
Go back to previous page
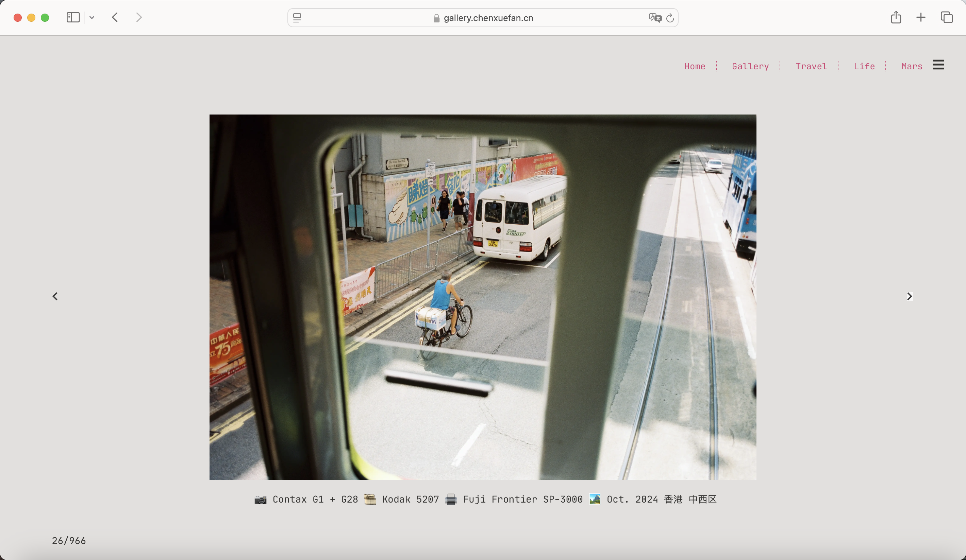115,18
